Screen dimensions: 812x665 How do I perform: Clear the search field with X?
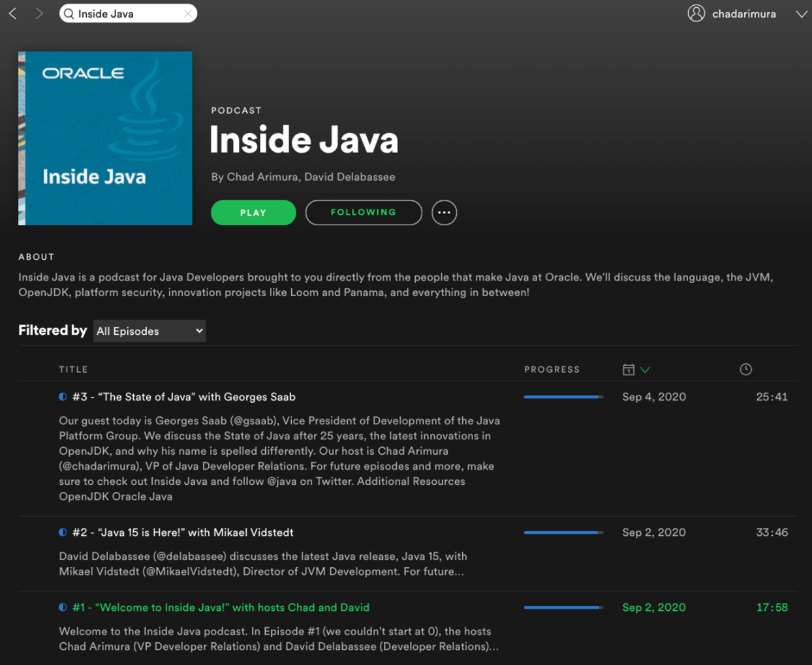(x=188, y=14)
